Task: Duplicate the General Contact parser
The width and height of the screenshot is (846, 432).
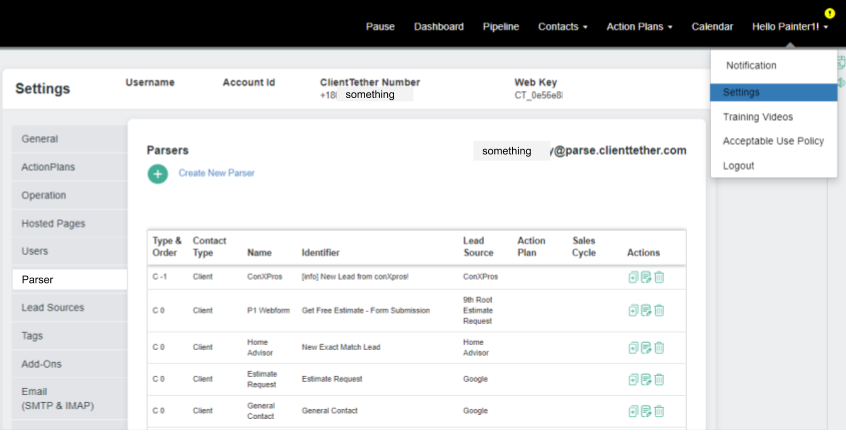Action: tap(633, 412)
